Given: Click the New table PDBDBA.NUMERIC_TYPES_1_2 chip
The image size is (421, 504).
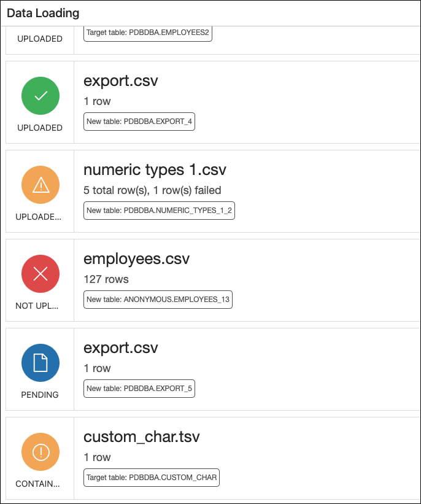Looking at the screenshot, I should point(159,210).
